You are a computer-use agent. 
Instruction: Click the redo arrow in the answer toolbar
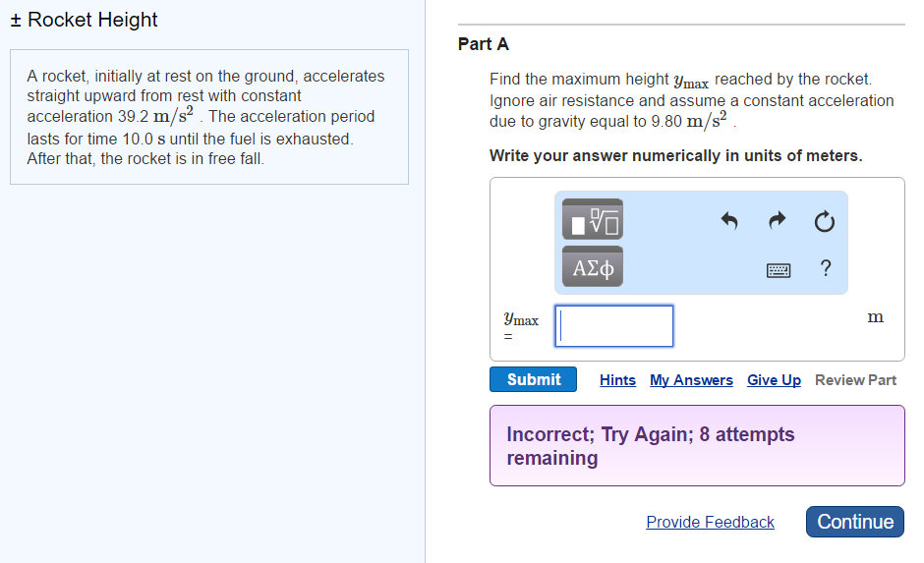[x=776, y=221]
